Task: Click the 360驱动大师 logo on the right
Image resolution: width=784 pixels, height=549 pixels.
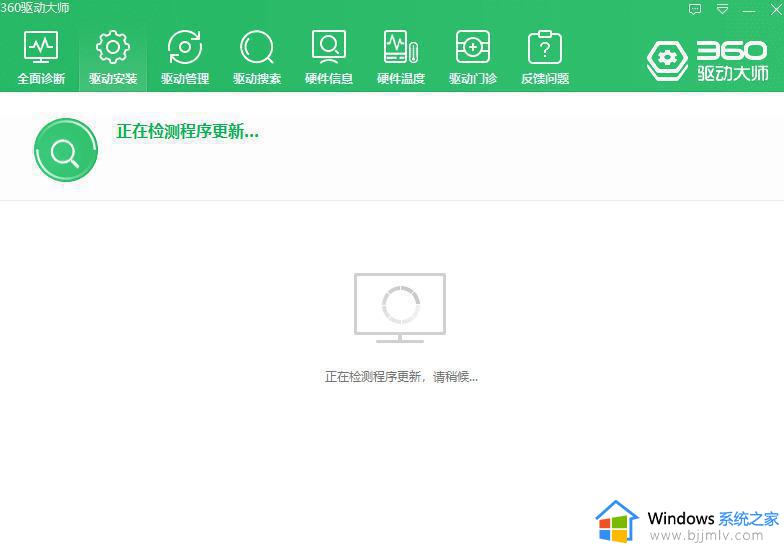Action: [x=707, y=61]
